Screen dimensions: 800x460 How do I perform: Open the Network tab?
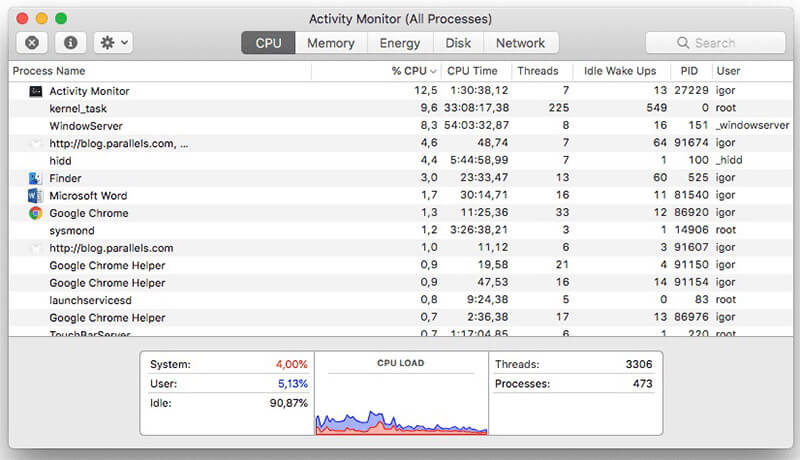coord(520,43)
